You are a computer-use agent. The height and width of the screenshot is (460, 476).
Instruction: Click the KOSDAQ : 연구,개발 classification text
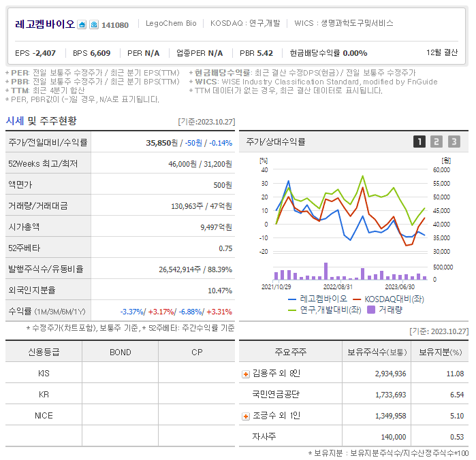click(x=245, y=23)
